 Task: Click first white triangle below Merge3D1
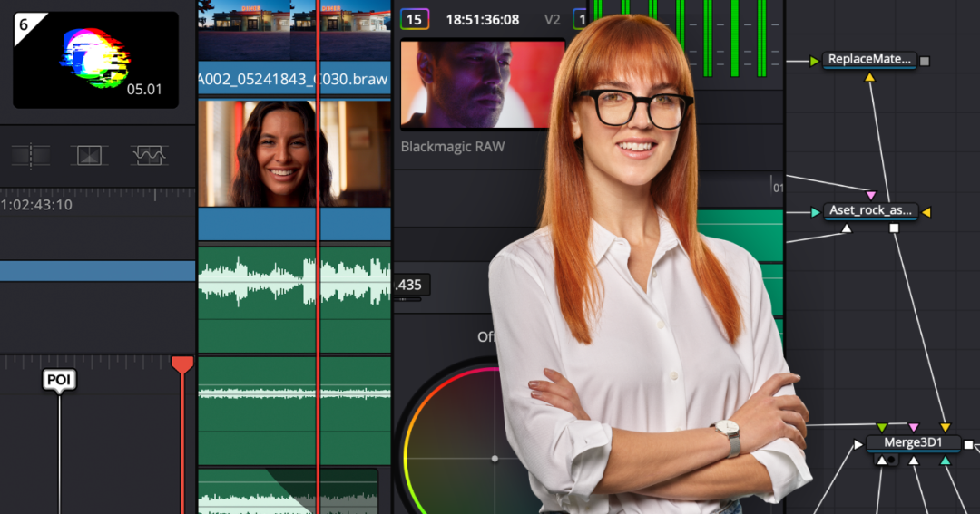click(x=881, y=461)
